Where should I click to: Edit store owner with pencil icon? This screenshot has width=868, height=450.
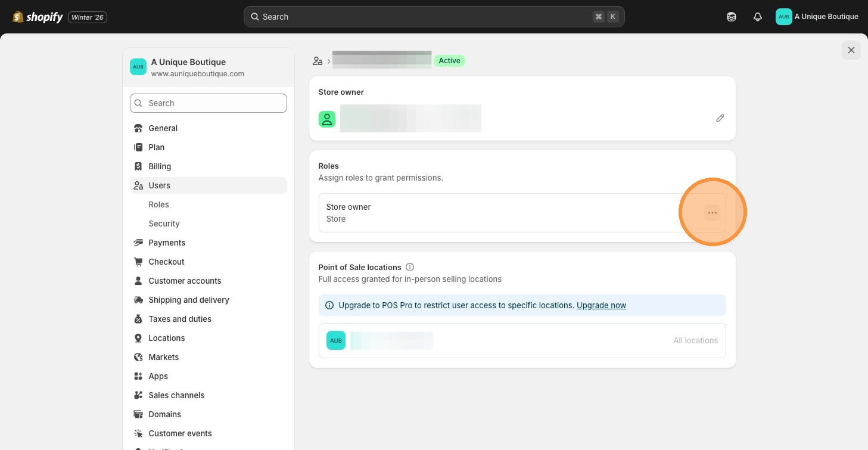pos(720,118)
